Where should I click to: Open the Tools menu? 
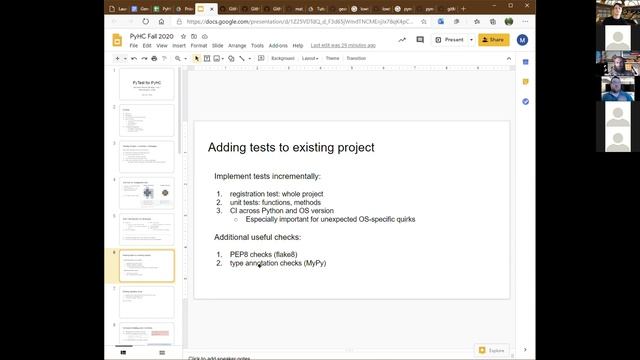257,46
